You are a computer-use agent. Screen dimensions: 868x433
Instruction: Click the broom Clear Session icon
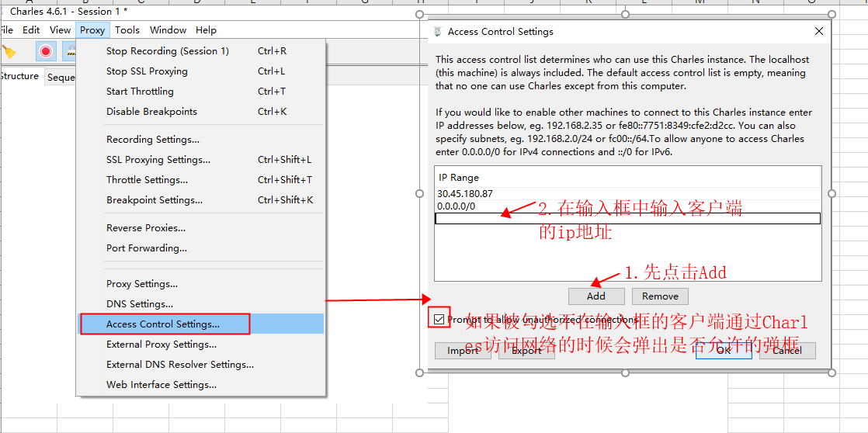pyautogui.click(x=9, y=51)
